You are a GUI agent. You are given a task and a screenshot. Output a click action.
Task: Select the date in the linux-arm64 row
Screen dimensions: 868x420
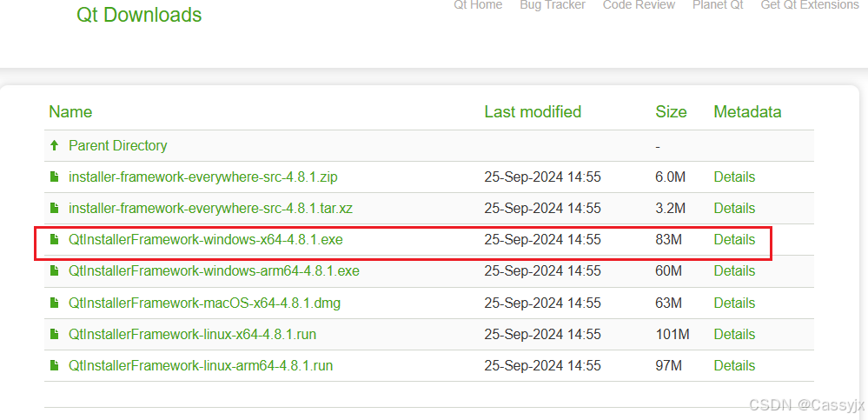542,366
